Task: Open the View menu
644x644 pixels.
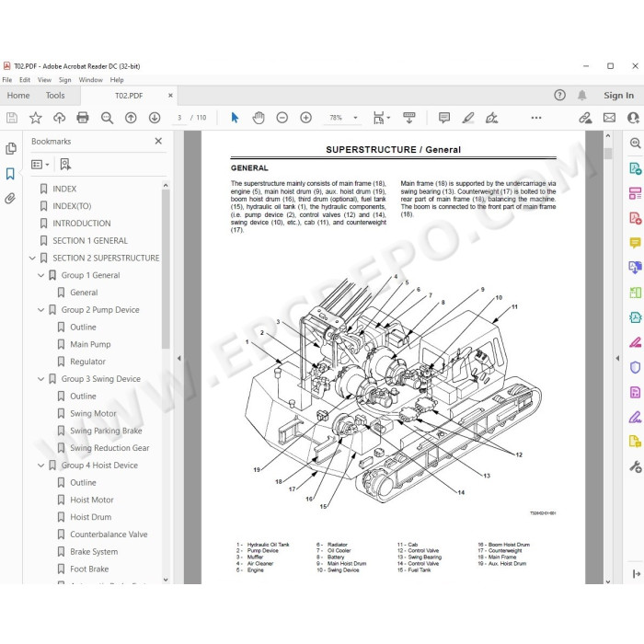Action: (44, 80)
